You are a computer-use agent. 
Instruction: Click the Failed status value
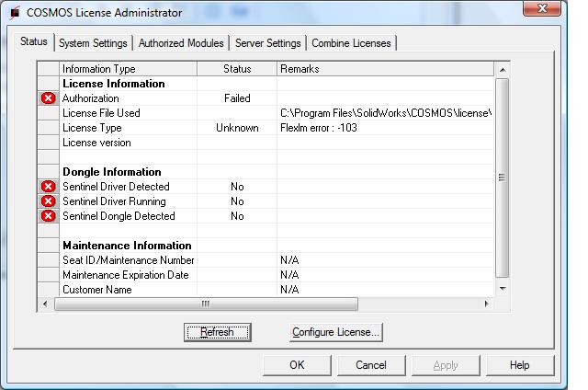tap(237, 98)
